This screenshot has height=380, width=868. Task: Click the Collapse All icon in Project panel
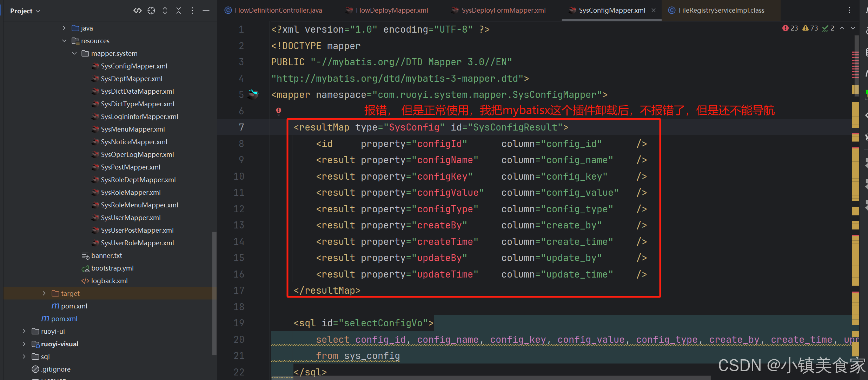[179, 11]
